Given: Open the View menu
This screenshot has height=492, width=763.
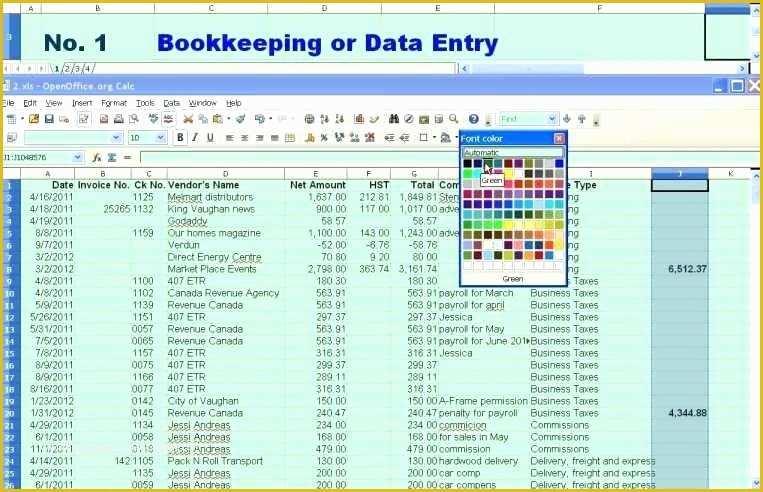Looking at the screenshot, I should pos(54,103).
